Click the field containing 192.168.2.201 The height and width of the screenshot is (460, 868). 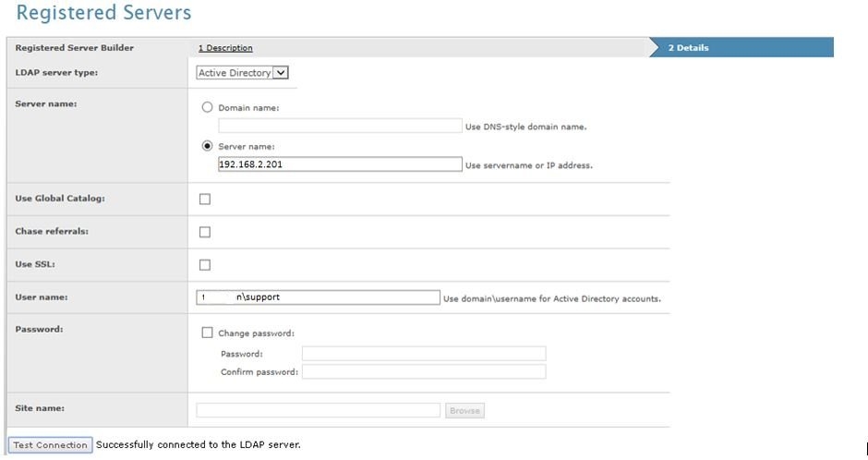(340, 164)
